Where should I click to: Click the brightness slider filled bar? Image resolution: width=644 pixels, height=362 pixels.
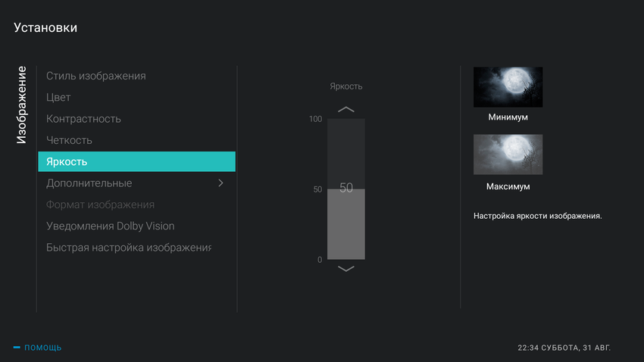tap(345, 227)
